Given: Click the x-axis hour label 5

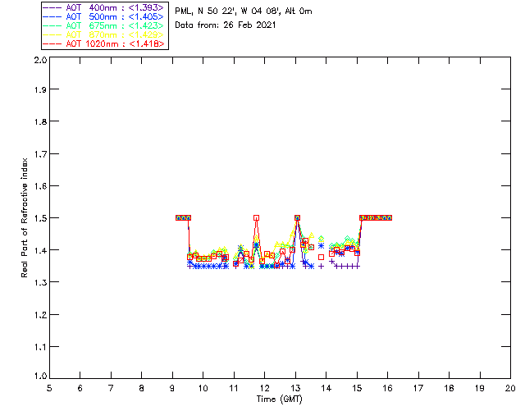Looking at the screenshot, I should tap(49, 388).
